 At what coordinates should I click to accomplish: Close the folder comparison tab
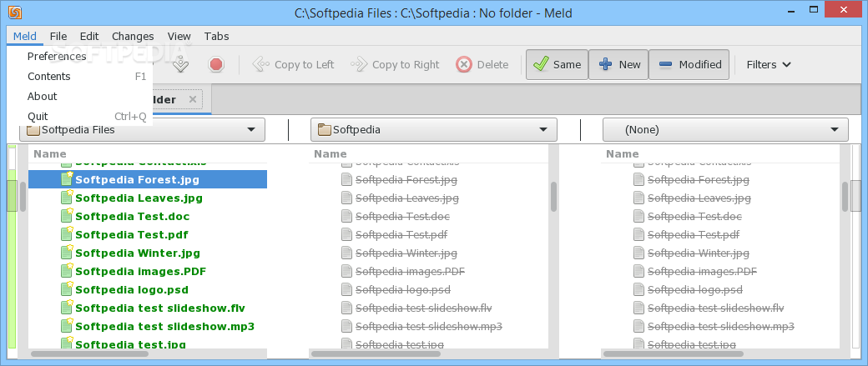pos(192,99)
